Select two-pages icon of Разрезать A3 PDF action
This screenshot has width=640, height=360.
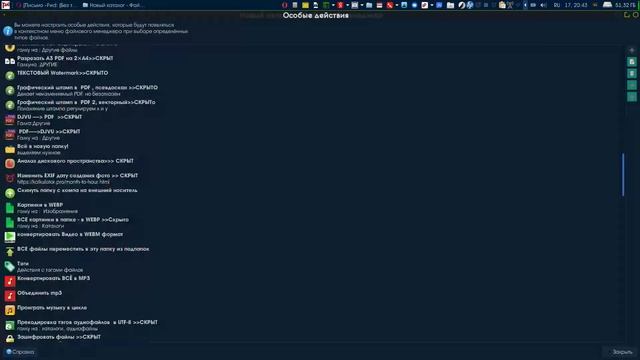coord(10,61)
